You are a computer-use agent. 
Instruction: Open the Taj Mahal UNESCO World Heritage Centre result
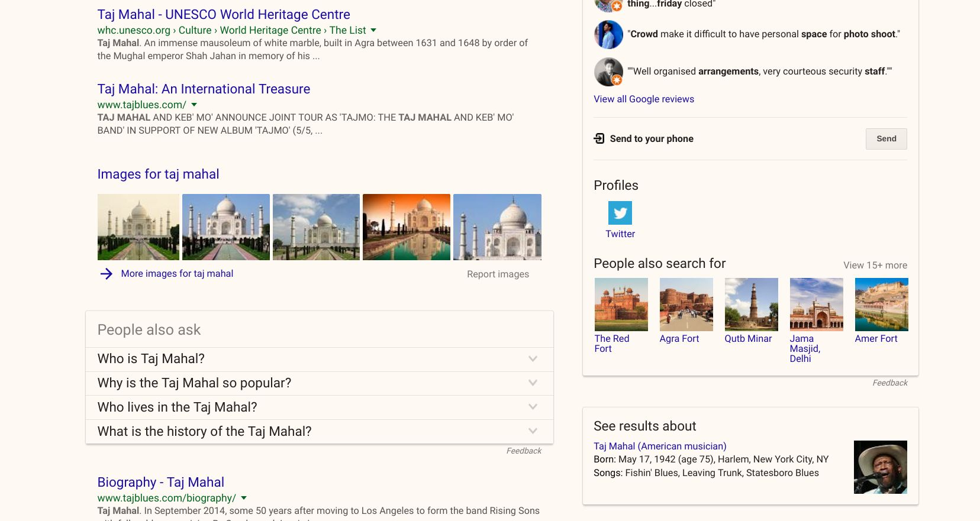click(x=223, y=14)
